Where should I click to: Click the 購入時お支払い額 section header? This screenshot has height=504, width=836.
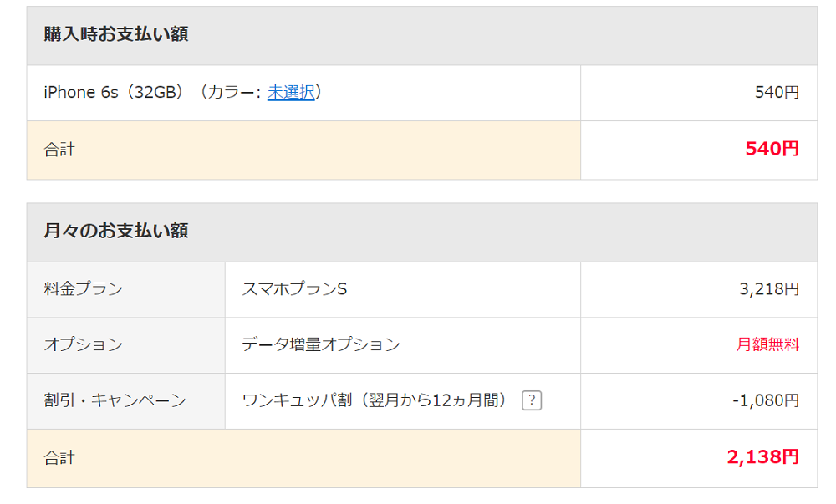click(x=116, y=35)
